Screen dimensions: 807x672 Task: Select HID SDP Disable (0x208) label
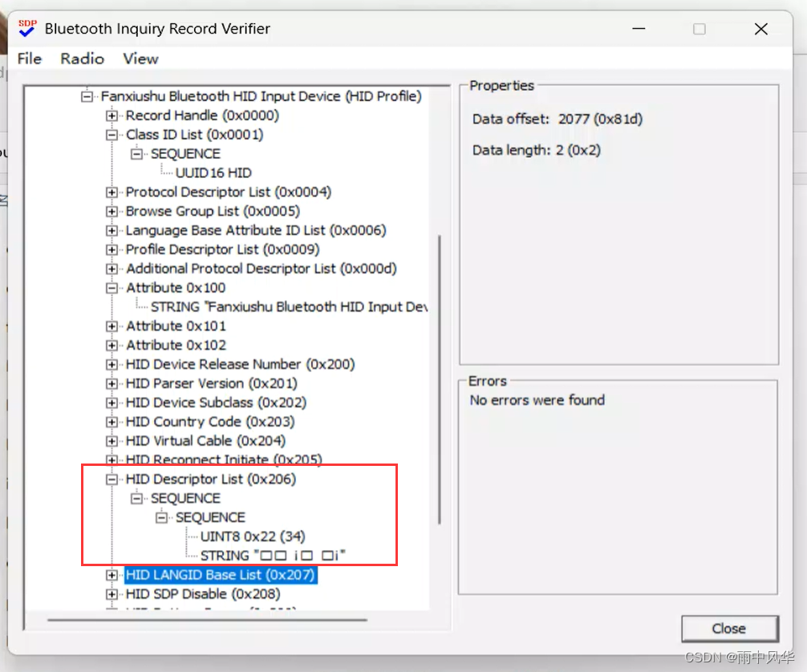(203, 593)
